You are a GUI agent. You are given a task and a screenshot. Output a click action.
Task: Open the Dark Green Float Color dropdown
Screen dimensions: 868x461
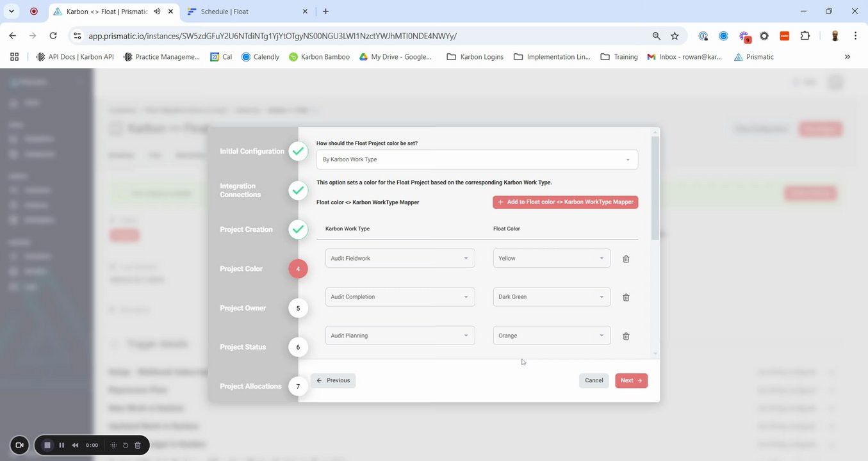coord(552,296)
